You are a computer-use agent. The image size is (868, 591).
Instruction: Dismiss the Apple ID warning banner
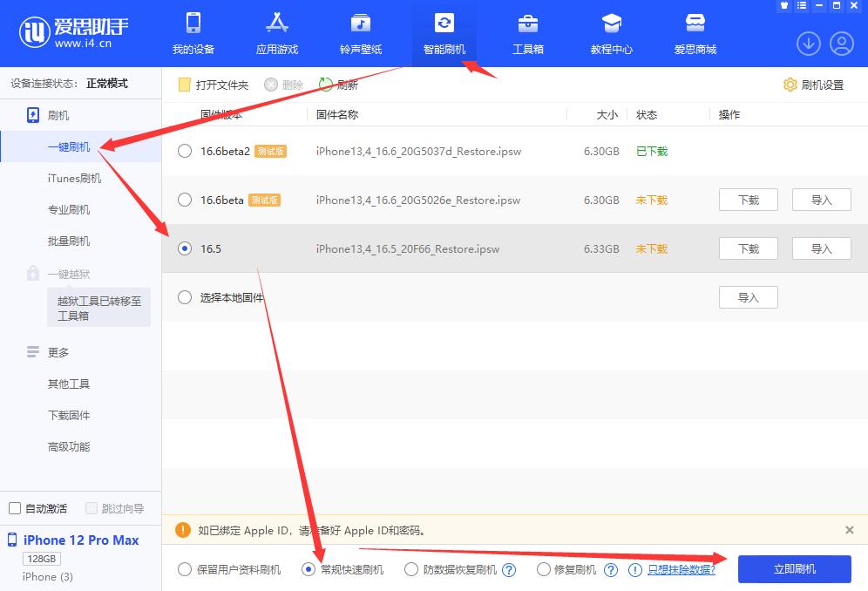(850, 530)
